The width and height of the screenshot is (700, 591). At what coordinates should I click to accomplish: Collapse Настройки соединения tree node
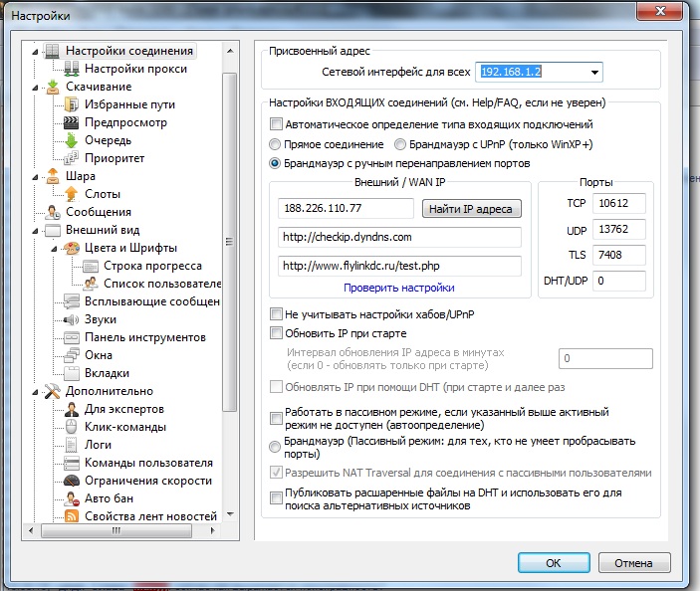(35, 52)
